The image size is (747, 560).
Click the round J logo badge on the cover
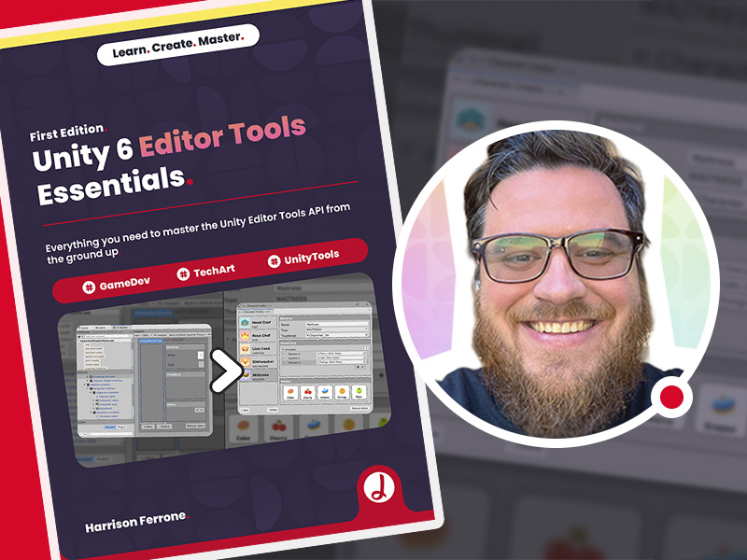[x=379, y=488]
